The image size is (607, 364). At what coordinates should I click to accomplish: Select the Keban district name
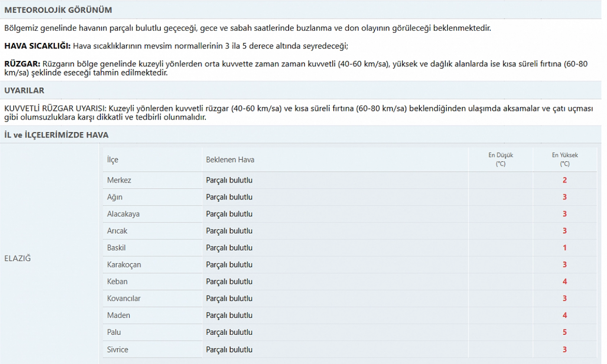pyautogui.click(x=117, y=281)
